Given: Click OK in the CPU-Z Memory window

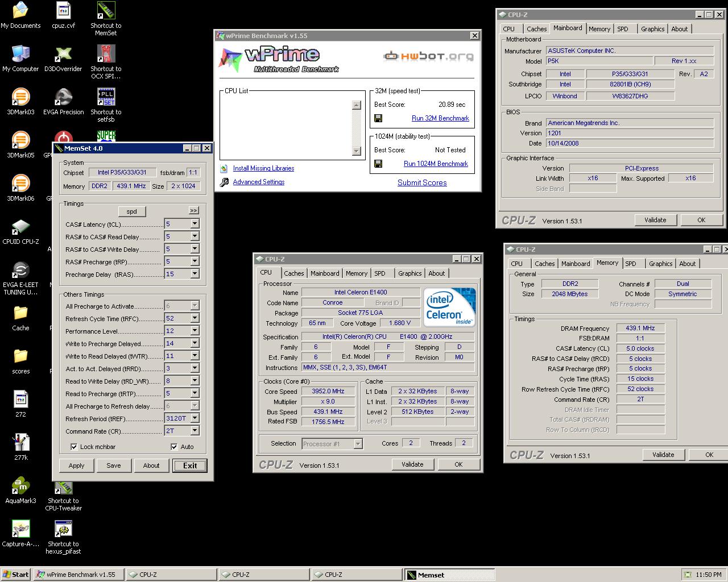Looking at the screenshot, I should [709, 455].
